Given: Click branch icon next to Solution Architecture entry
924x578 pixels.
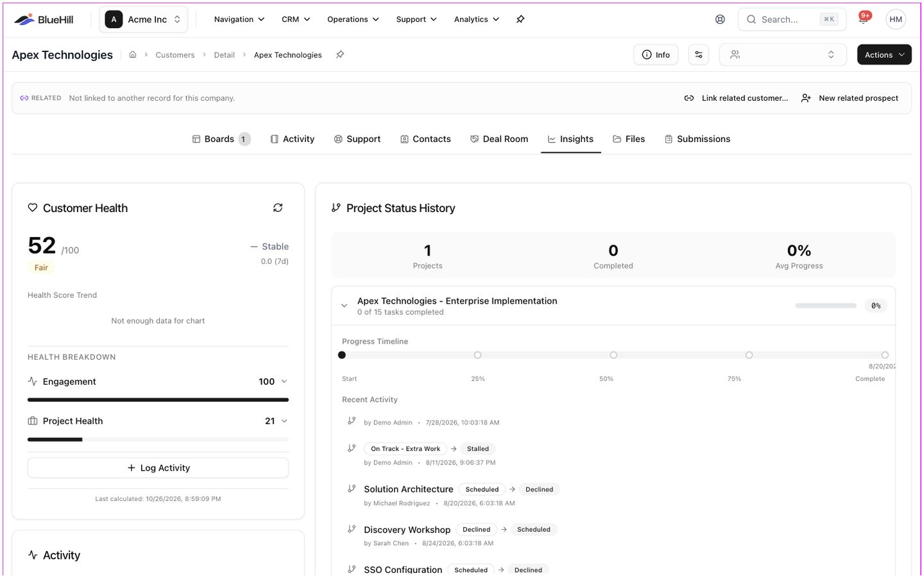Looking at the screenshot, I should (352, 489).
